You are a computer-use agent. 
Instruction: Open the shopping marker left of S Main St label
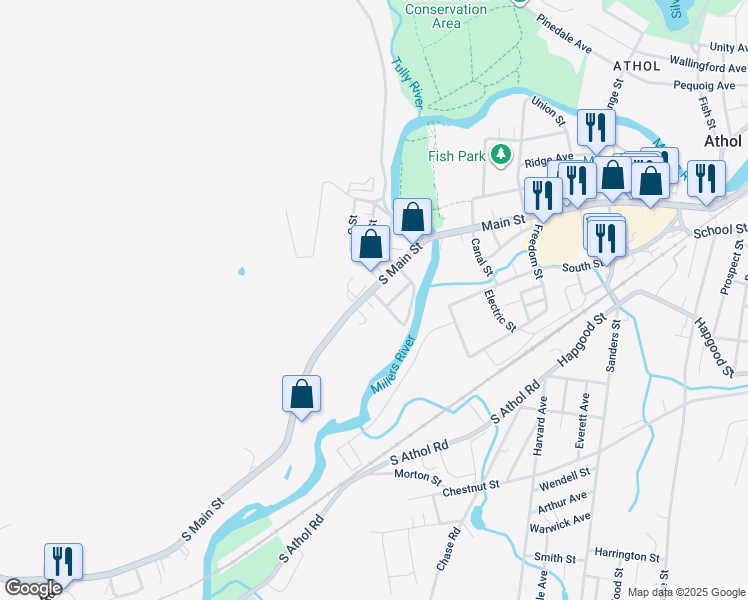click(x=370, y=248)
